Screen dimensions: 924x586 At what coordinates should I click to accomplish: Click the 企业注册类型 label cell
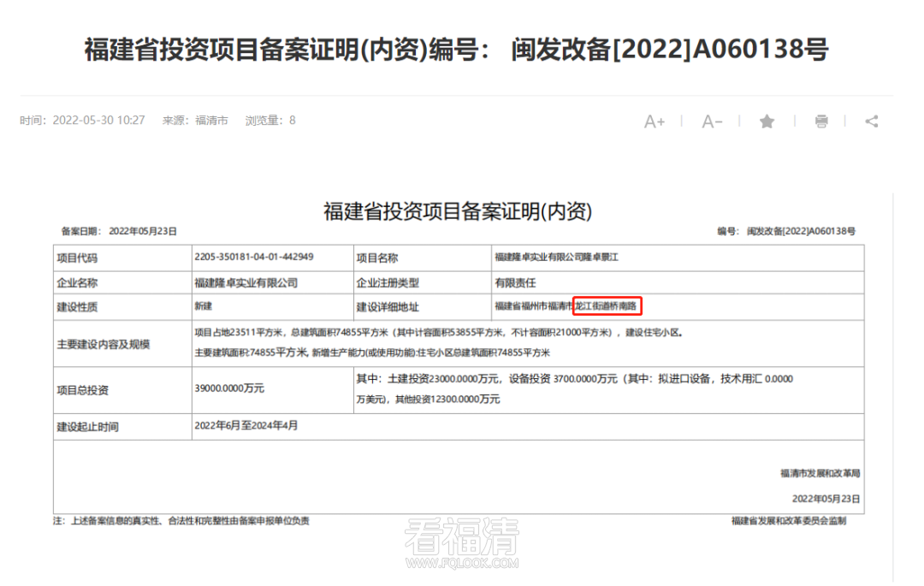pos(423,282)
